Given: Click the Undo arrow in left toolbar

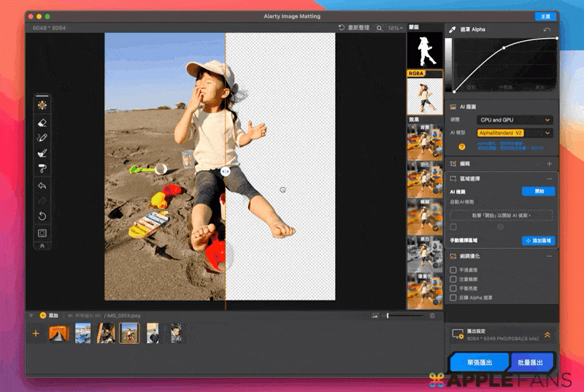Looking at the screenshot, I should (x=42, y=185).
